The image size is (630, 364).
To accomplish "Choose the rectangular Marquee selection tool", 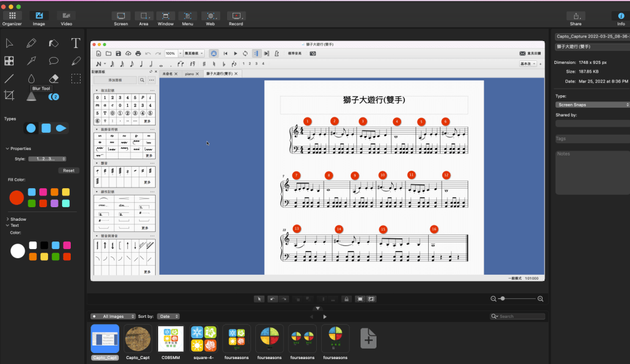I will point(76,78).
